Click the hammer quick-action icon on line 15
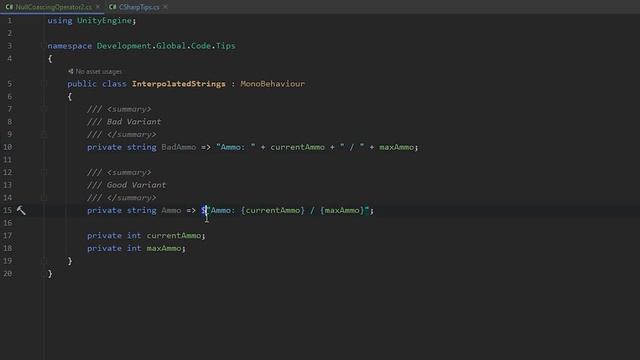 click(x=21, y=210)
